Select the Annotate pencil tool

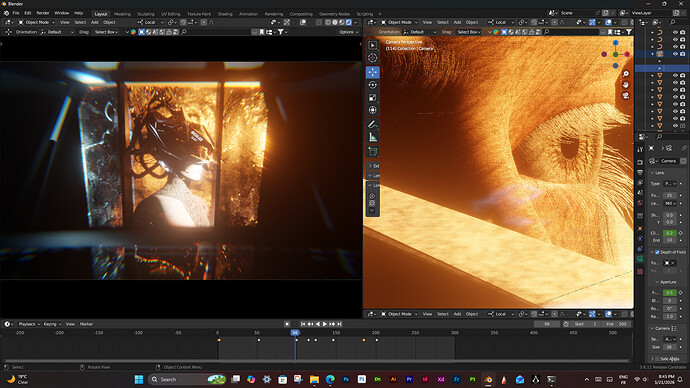(373, 124)
